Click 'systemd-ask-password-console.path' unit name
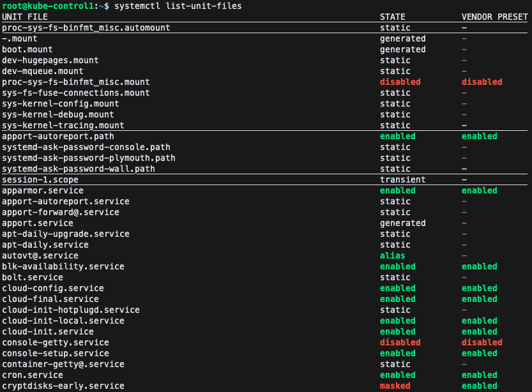 tap(86, 147)
